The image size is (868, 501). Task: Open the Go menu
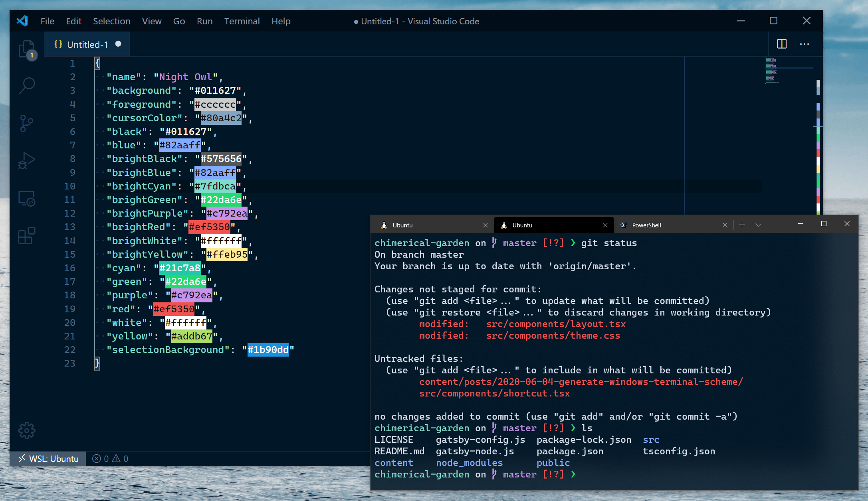pos(179,21)
